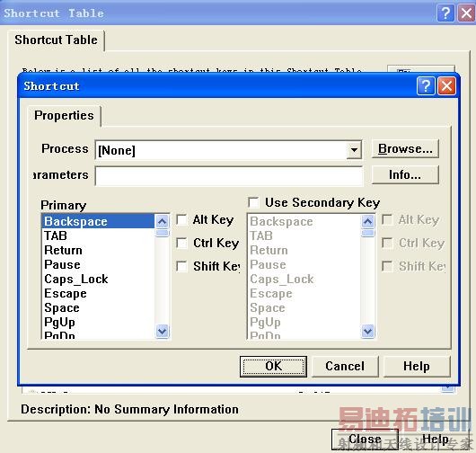Image resolution: width=476 pixels, height=453 pixels.
Task: Select the Shortcut Table tab
Action: (x=57, y=40)
